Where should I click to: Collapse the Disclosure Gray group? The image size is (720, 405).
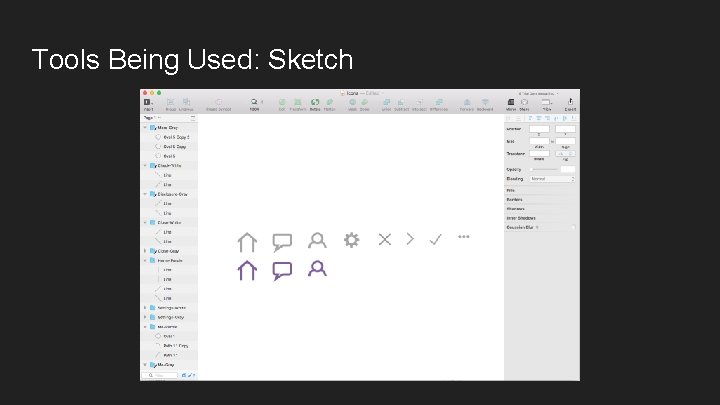(146, 194)
